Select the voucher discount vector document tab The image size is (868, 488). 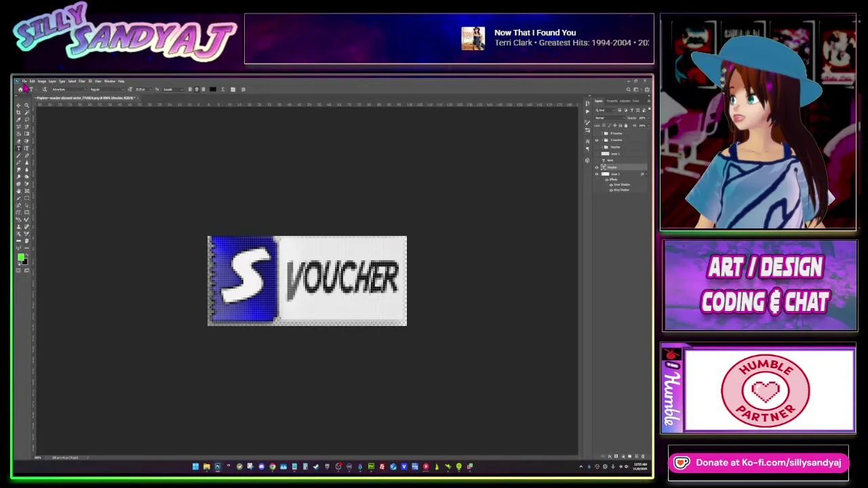[85, 98]
